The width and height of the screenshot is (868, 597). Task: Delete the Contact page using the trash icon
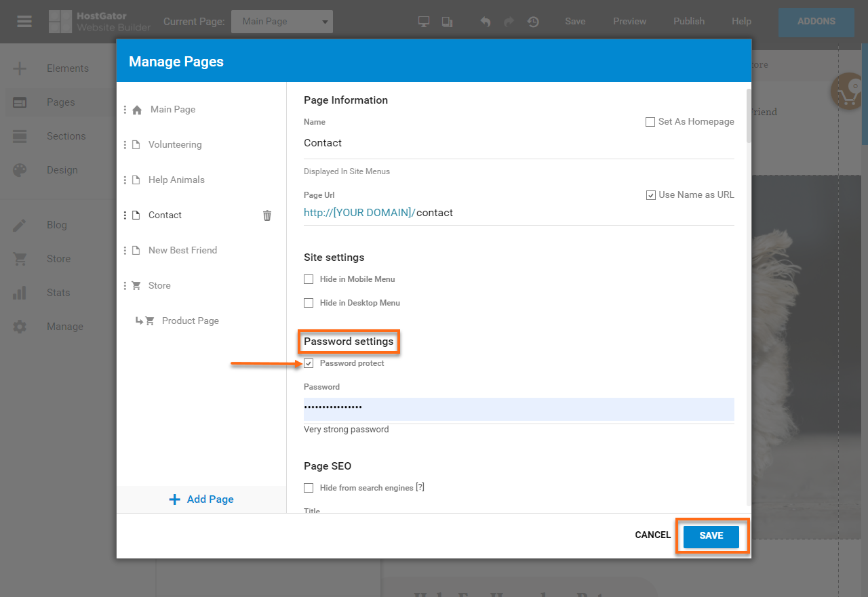(x=267, y=215)
